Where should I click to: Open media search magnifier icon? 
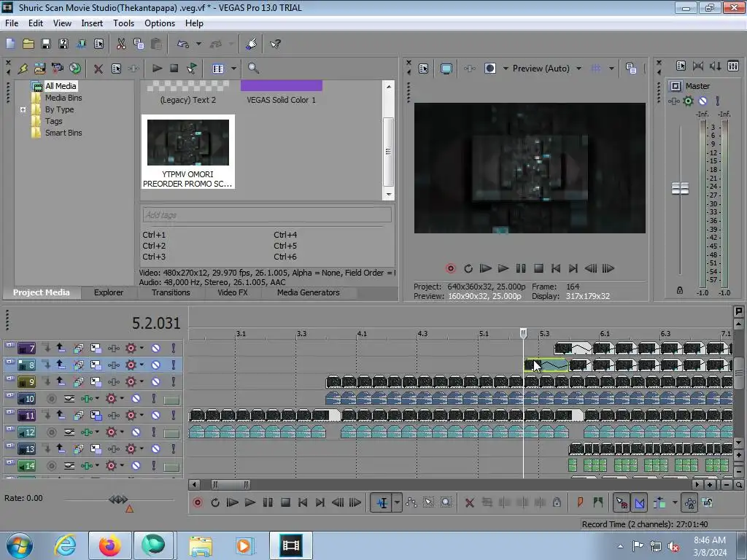(x=253, y=69)
